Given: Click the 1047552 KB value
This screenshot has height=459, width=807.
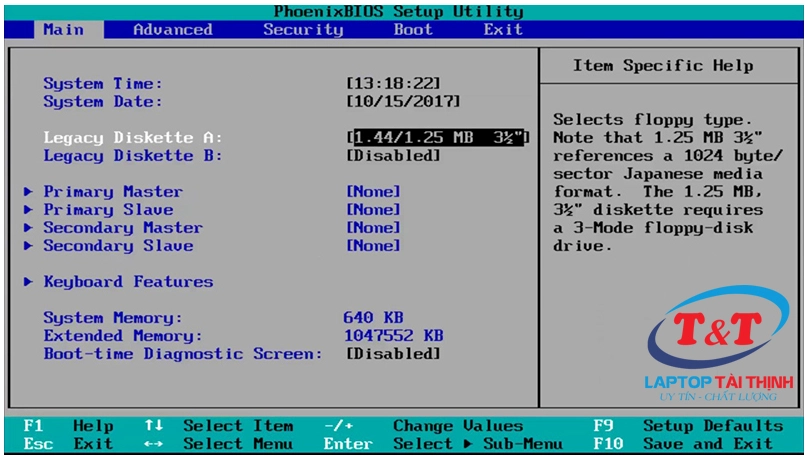Looking at the screenshot, I should point(394,336).
